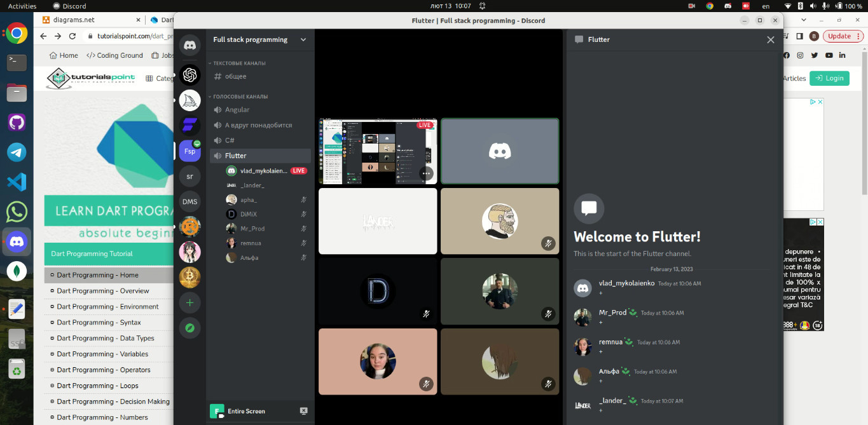Click the Flutter chat header bubble icon
The image size is (868, 425).
tap(579, 39)
